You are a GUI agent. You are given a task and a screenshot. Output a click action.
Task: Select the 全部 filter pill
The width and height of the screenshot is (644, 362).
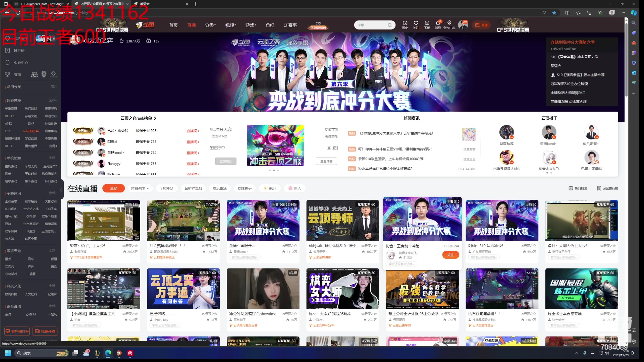pos(114,188)
